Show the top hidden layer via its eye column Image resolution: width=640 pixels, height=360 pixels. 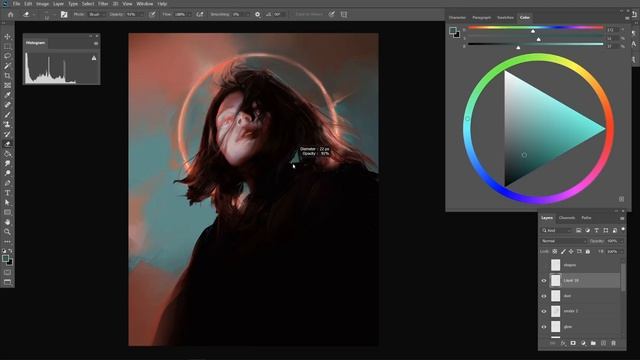pos(544,265)
